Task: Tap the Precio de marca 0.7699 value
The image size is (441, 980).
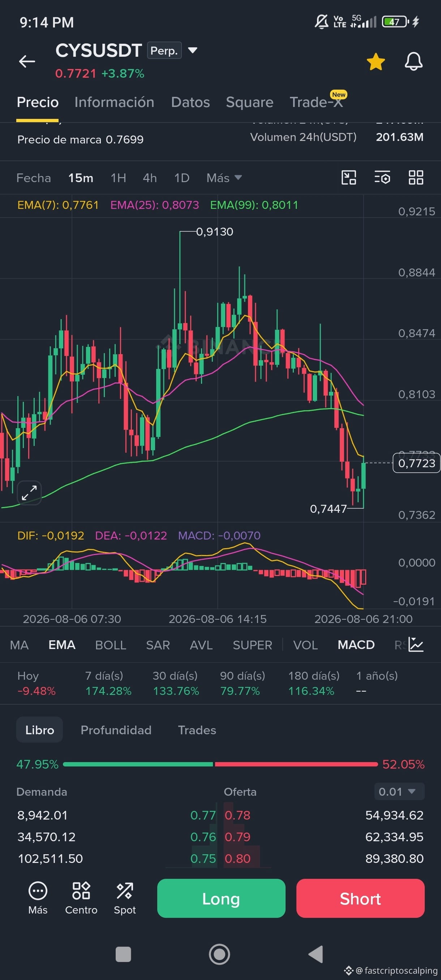Action: tap(80, 139)
